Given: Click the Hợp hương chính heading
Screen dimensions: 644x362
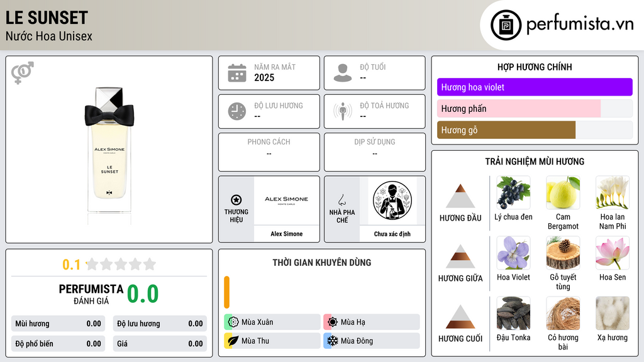Looking at the screenshot, I should [x=535, y=67].
